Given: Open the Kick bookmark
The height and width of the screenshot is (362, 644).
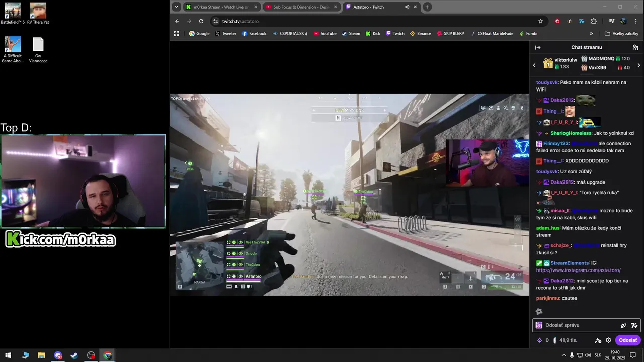Looking at the screenshot, I should [x=373, y=34].
